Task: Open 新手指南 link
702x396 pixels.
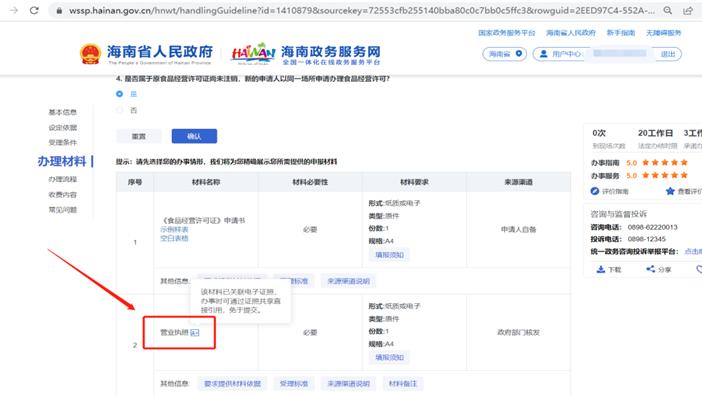Action: [x=621, y=33]
